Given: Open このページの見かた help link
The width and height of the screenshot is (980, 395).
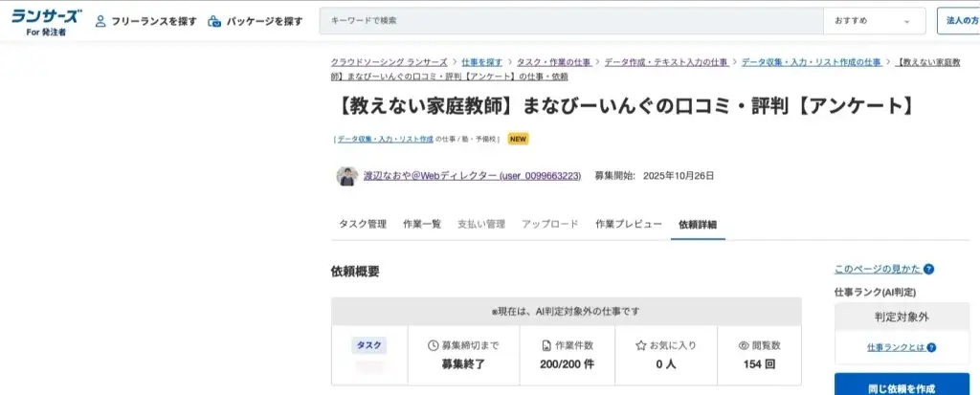Looking at the screenshot, I should point(878,270).
